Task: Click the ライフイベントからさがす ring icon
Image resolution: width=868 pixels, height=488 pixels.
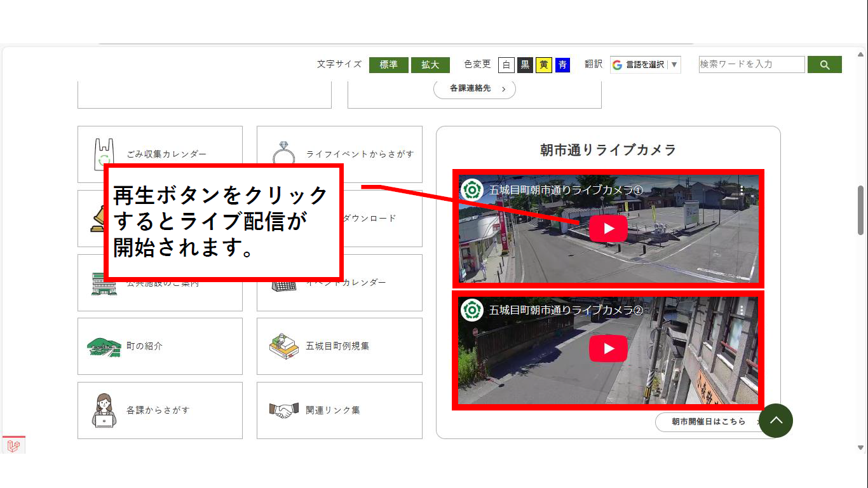Action: pos(283,154)
